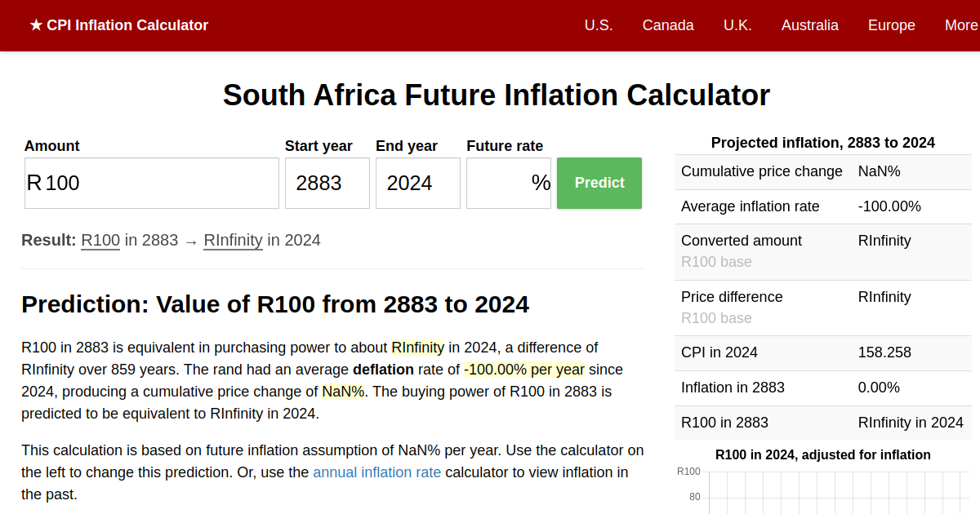The height and width of the screenshot is (514, 980).
Task: Click the End year field showing 2024
Action: (417, 184)
